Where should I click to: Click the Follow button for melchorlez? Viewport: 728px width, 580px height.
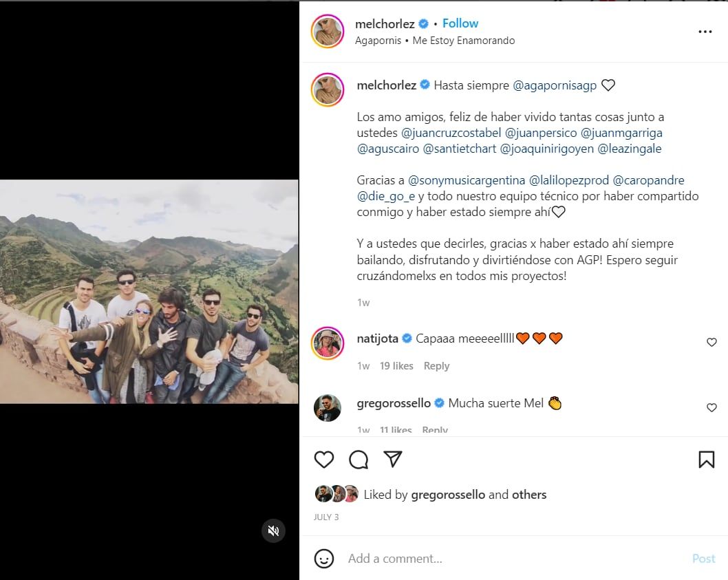[x=460, y=23]
